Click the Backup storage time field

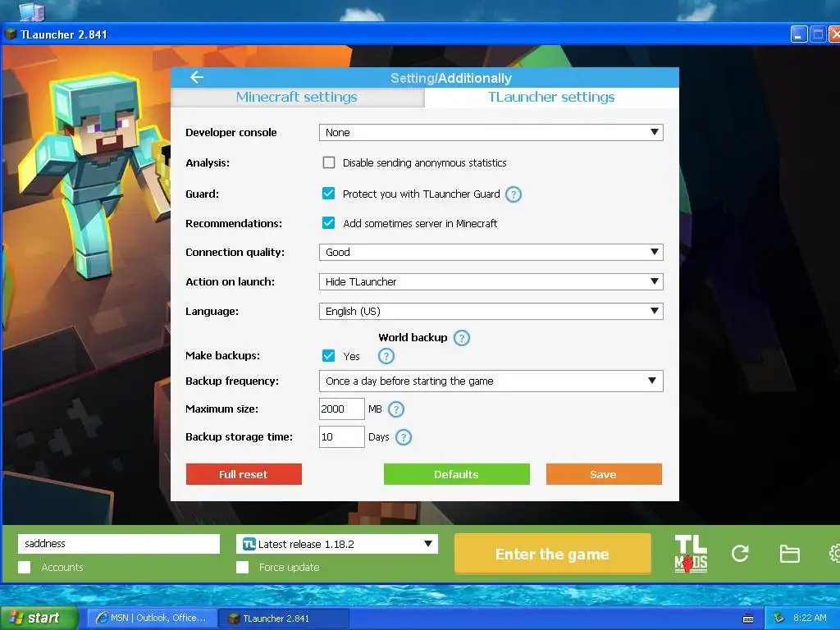click(x=342, y=436)
